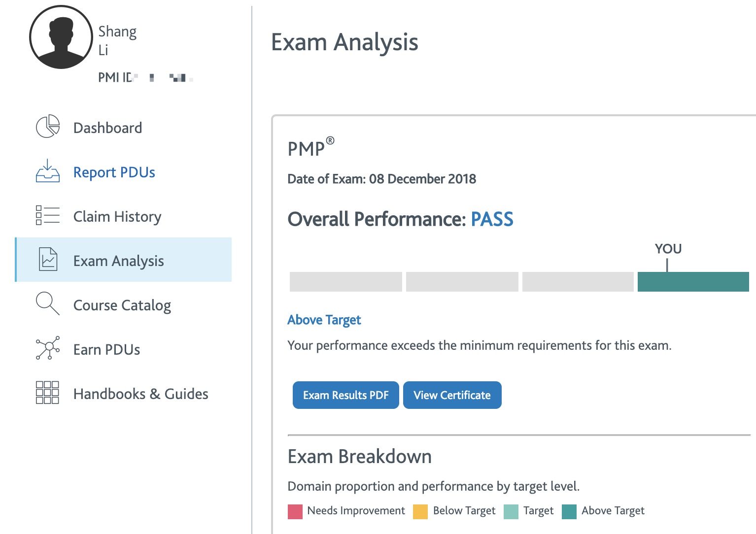The width and height of the screenshot is (756, 534).
Task: Click the View Certificate button
Action: (x=452, y=395)
